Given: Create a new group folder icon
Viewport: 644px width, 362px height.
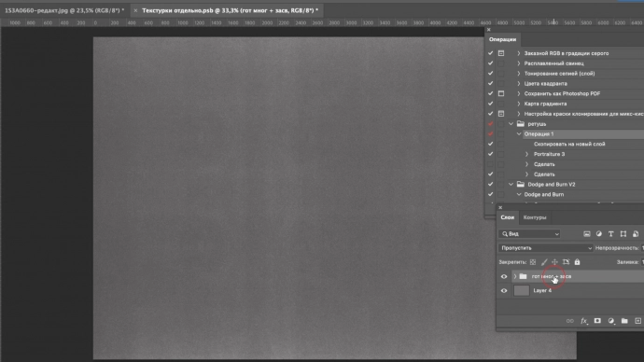Looking at the screenshot, I should click(x=624, y=321).
